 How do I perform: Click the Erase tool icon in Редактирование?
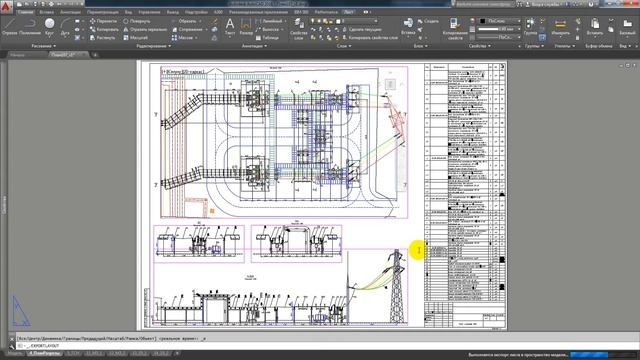point(215,21)
